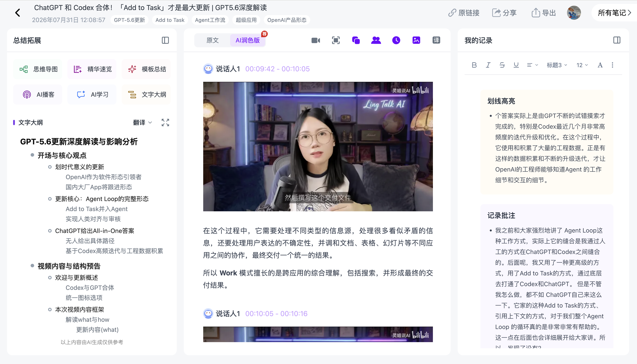The image size is (637, 364).
Task: Click the 开场与核心观点 outline heading
Action: click(62, 156)
